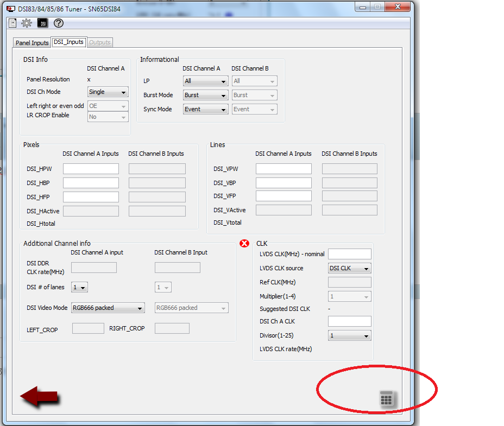
Task: Click the DSI toolbar icon
Action: pos(42,23)
